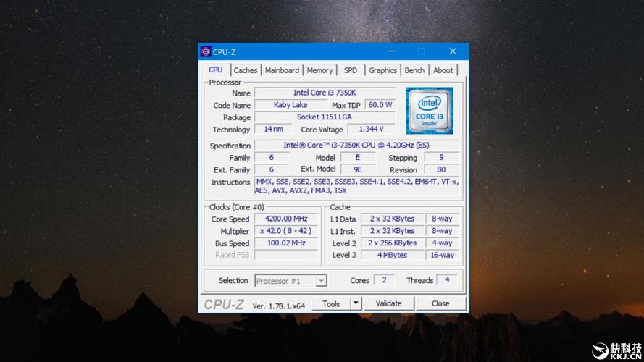644x362 pixels.
Task: Click the version text 'Ver. 1.78.1.x64'
Action: pyautogui.click(x=278, y=306)
